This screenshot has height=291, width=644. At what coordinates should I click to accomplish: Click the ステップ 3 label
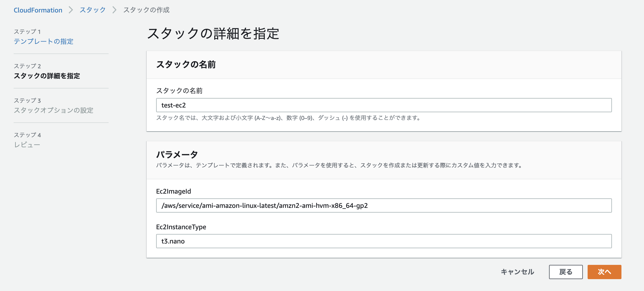[x=27, y=100]
